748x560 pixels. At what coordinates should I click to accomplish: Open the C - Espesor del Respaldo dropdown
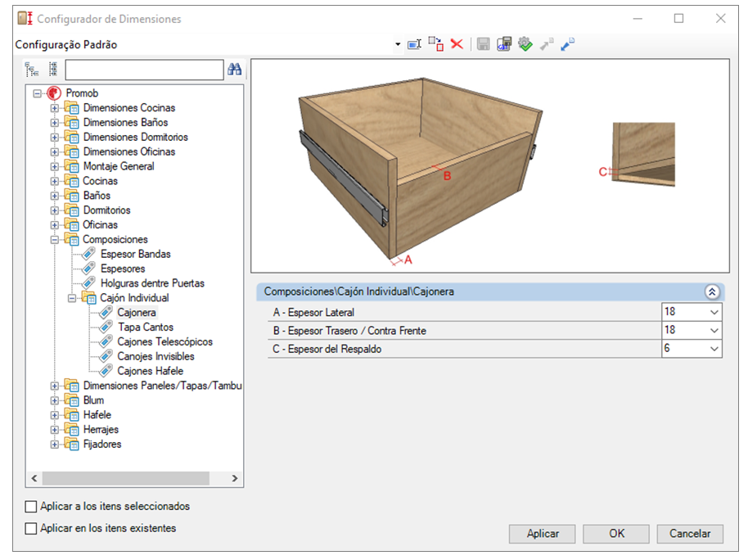coord(714,349)
